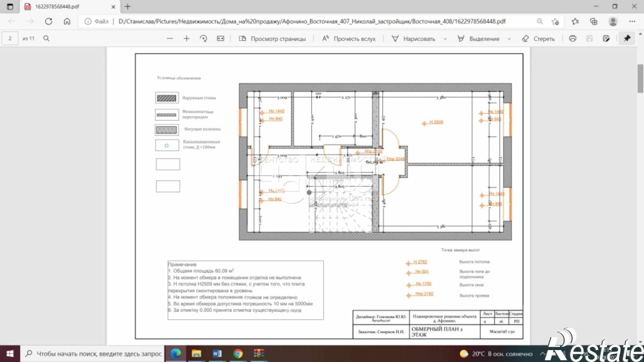Click the Несущие колонны legend label
Screen dimensions: 644x362
(x=202, y=129)
